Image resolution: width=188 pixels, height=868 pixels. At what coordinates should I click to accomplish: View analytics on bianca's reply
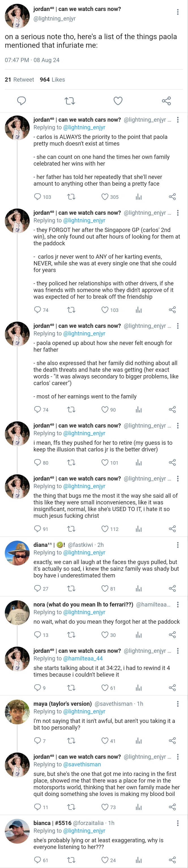click(x=138, y=860)
